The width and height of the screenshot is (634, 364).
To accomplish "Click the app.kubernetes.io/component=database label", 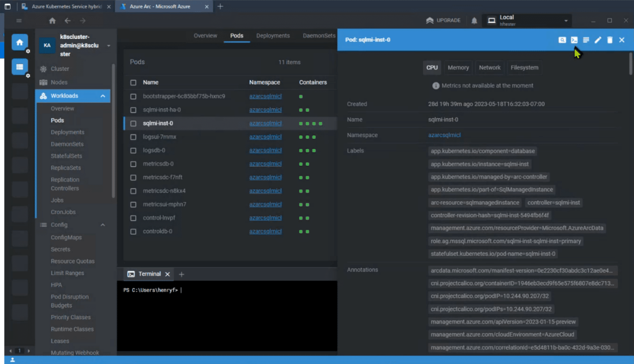I will pyautogui.click(x=483, y=151).
